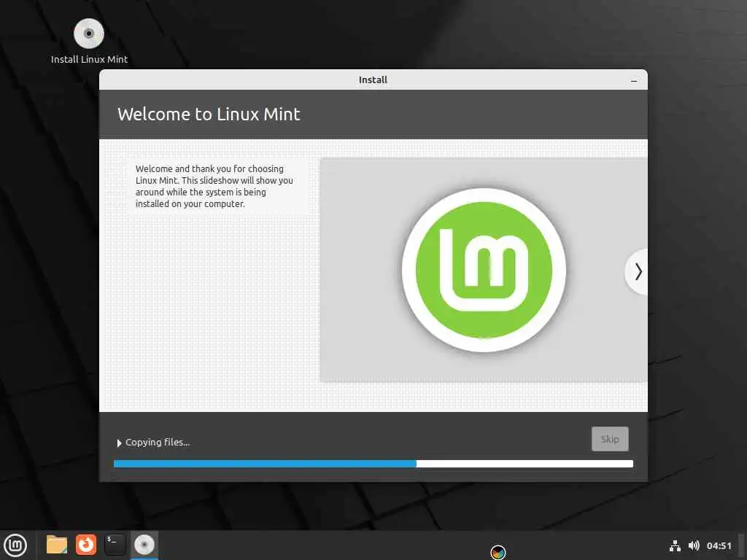Click the Linux Mint logo slide
The width and height of the screenshot is (747, 560).
point(484,270)
